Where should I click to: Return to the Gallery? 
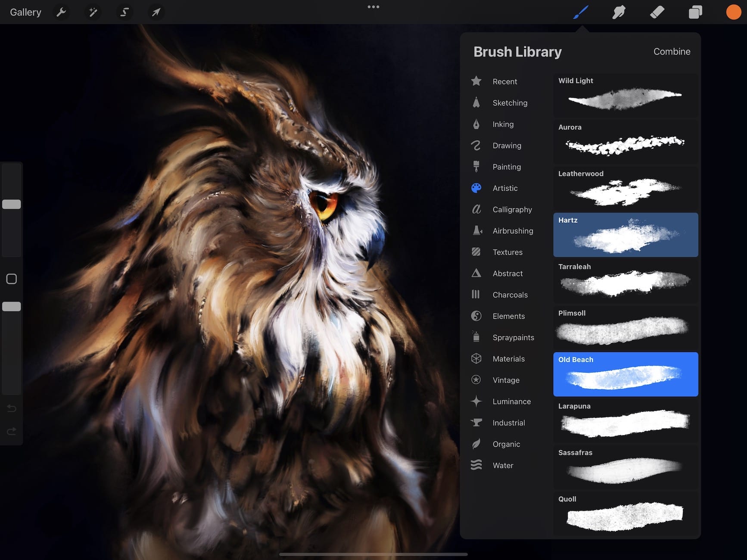tap(25, 12)
